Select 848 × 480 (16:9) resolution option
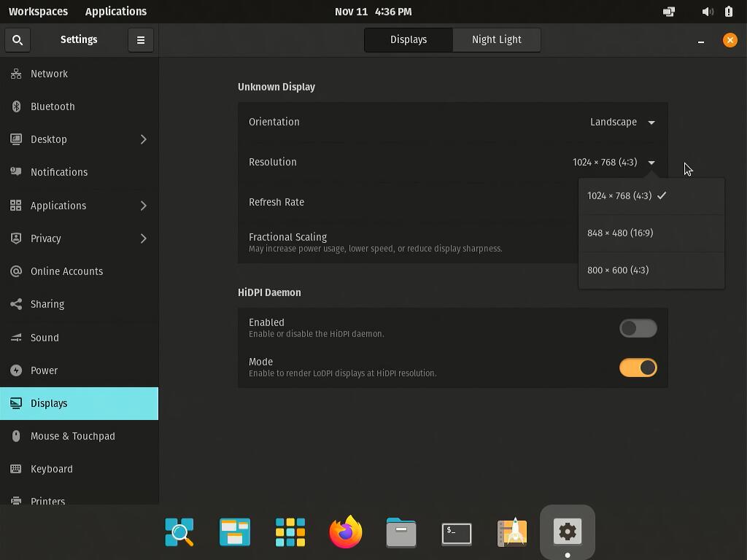The image size is (747, 560). coord(651,233)
